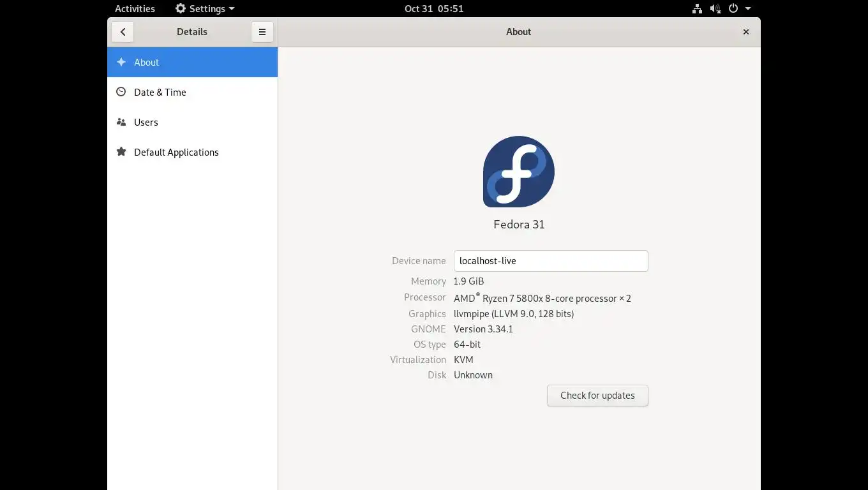868x490 pixels.
Task: Open the Users panel label
Action: [x=146, y=122]
